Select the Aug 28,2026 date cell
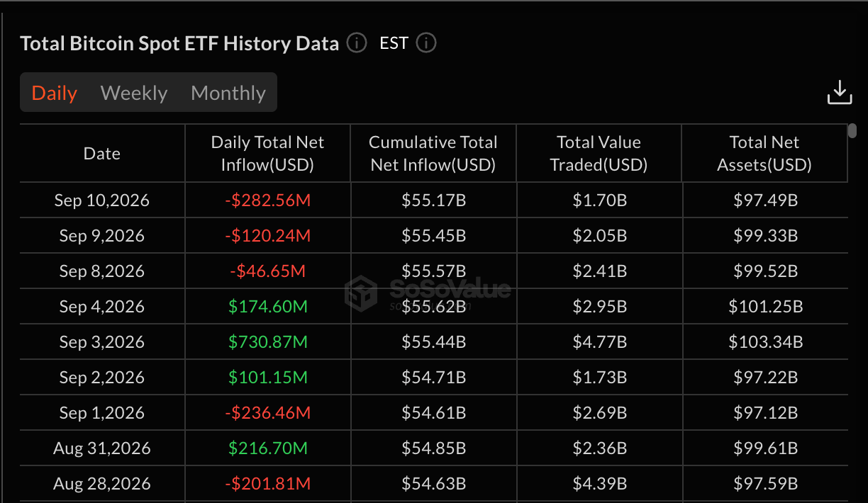Image resolution: width=868 pixels, height=503 pixels. click(x=102, y=484)
